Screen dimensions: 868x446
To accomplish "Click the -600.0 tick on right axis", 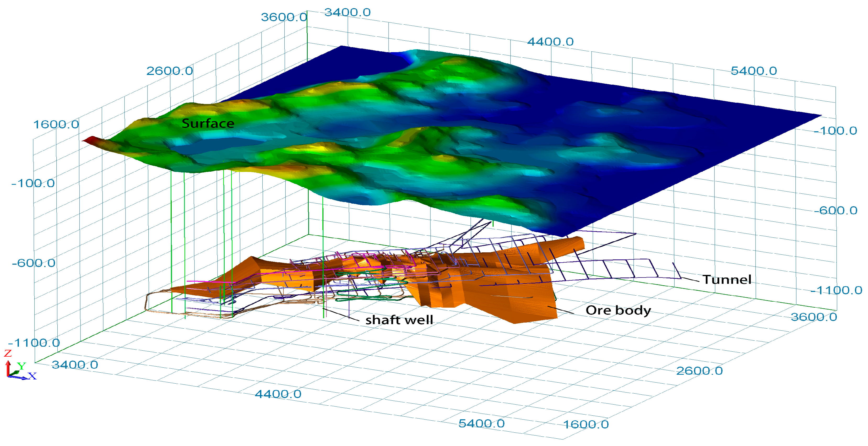I will (836, 210).
